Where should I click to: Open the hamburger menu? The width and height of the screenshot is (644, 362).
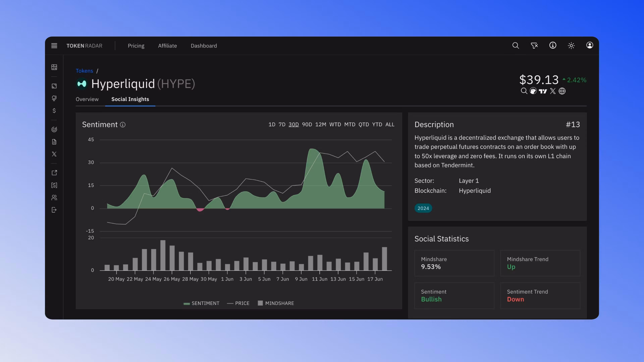54,46
